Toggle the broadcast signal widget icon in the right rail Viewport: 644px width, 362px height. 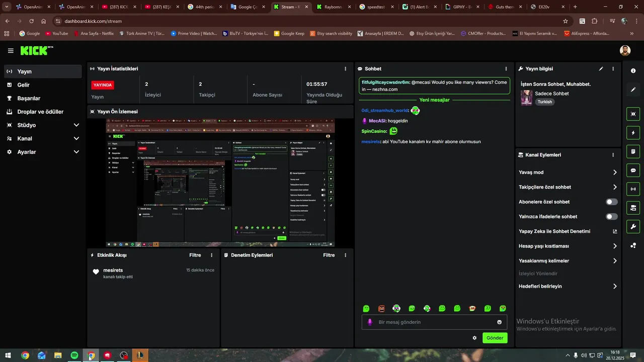pos(633,189)
